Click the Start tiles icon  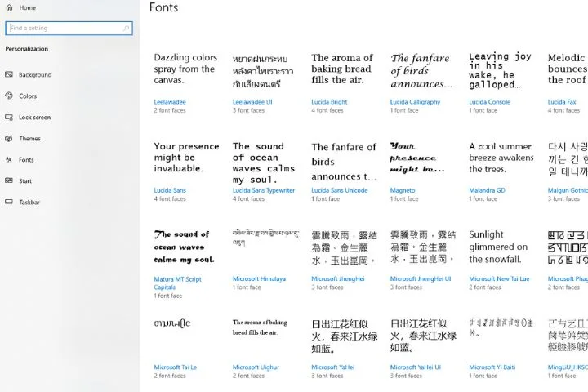coord(9,180)
